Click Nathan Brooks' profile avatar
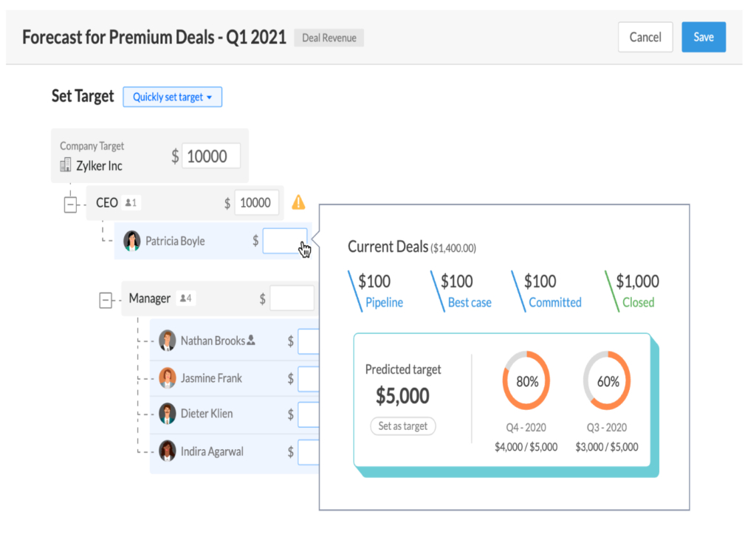756x540 pixels. point(167,341)
